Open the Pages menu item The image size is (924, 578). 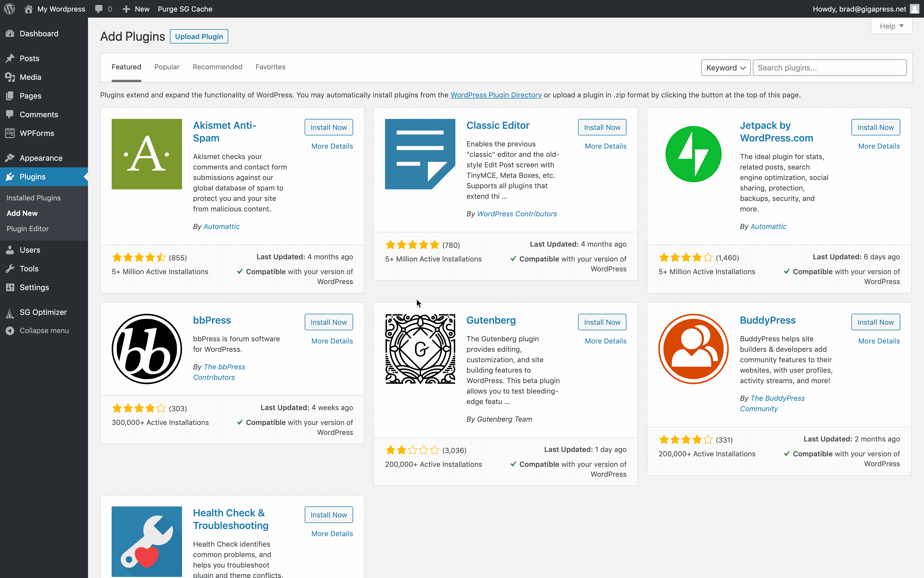44,96
